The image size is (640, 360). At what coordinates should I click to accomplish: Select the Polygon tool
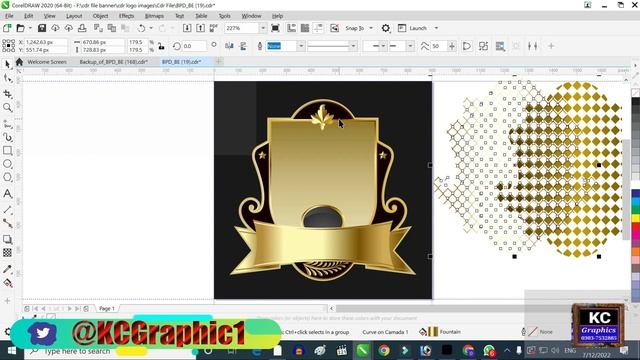(x=7, y=177)
